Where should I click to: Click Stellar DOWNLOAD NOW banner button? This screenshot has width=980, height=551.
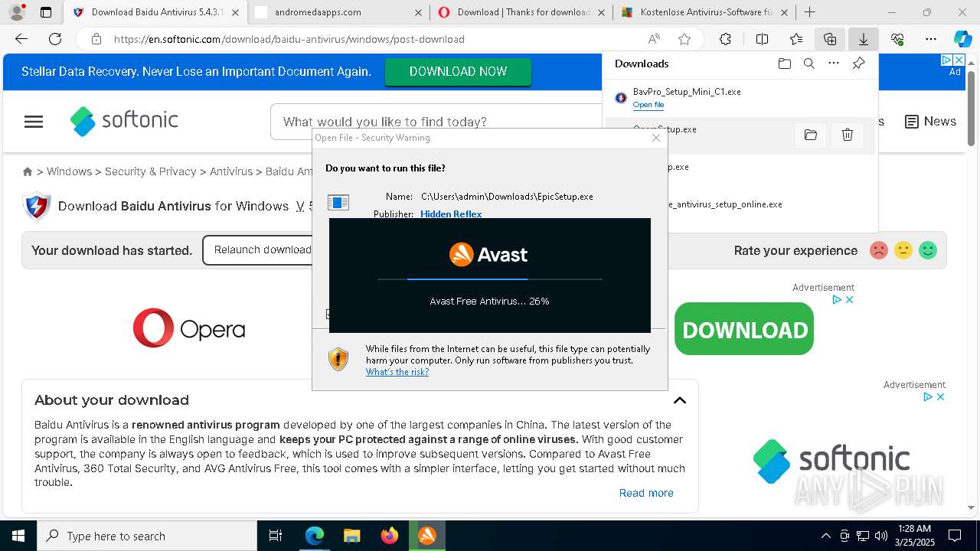click(458, 71)
